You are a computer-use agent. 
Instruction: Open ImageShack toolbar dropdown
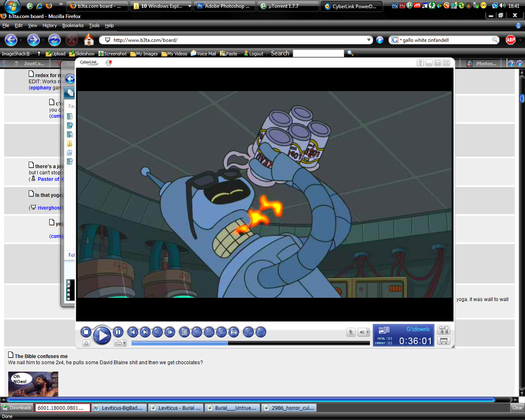pyautogui.click(x=17, y=54)
